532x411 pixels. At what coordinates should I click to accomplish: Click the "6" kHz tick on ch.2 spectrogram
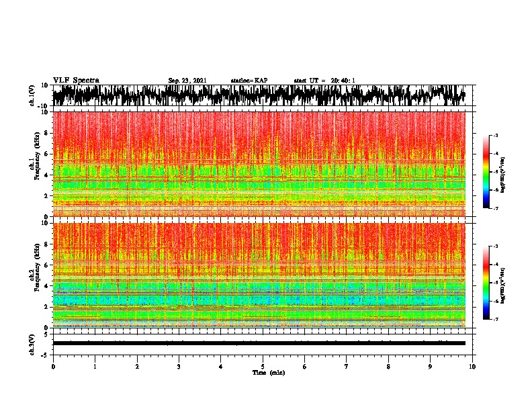[x=46, y=265]
